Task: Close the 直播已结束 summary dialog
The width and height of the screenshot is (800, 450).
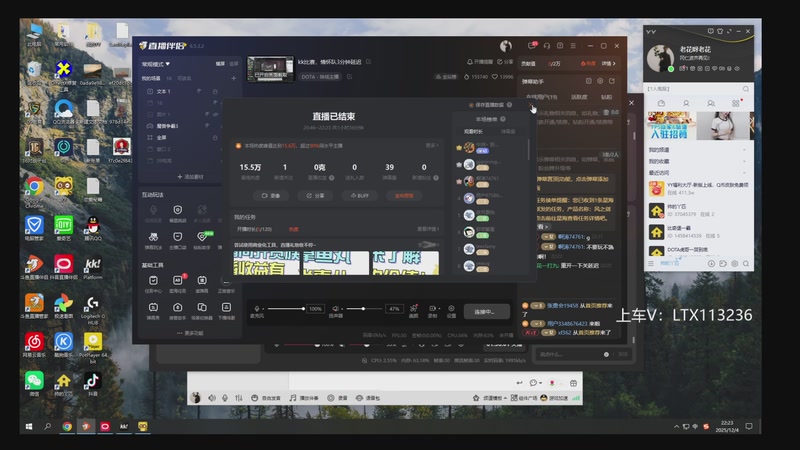Action: [x=531, y=106]
